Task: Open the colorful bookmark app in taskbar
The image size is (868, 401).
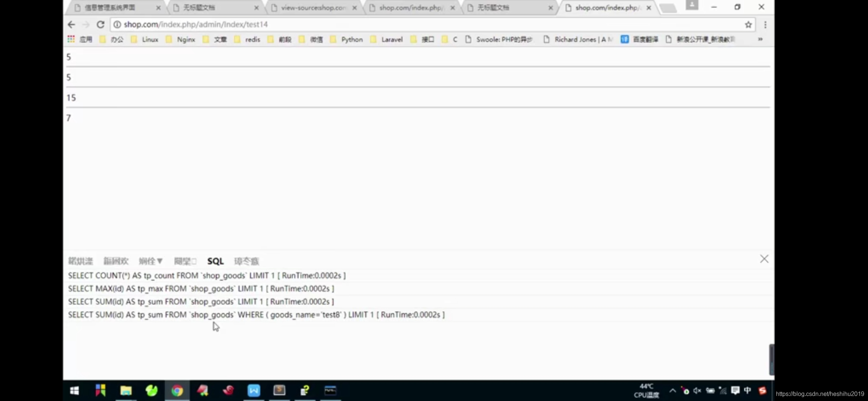Action: [101, 391]
